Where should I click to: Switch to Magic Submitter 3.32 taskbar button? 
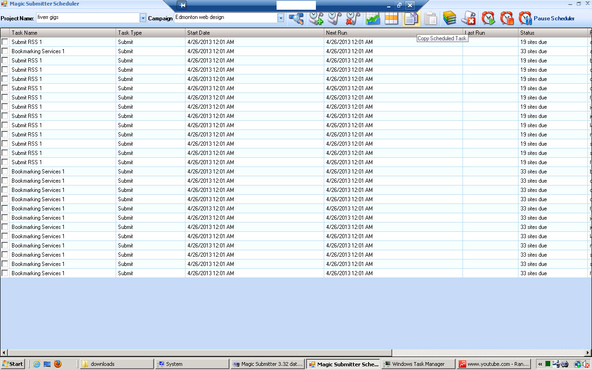click(x=267, y=364)
